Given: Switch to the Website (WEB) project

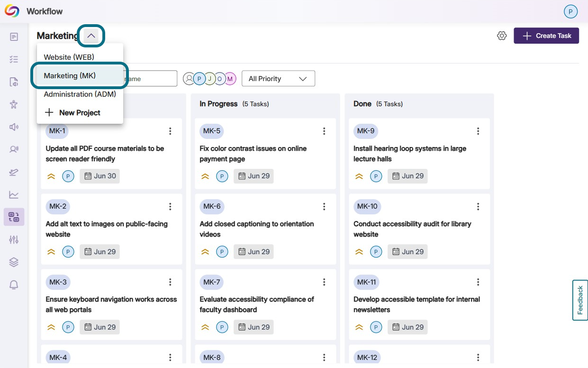Looking at the screenshot, I should coord(80,57).
